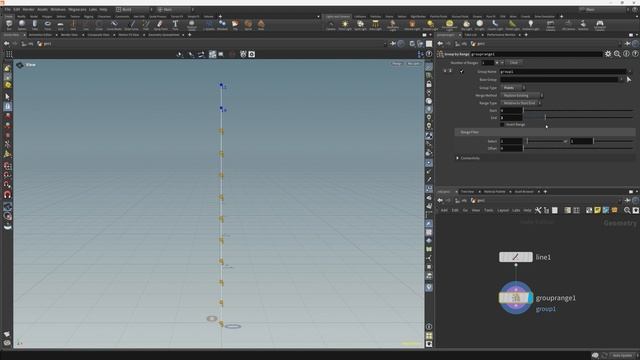The image size is (640, 360).
Task: Add a Spot Light from shelf
Action: coord(360,25)
